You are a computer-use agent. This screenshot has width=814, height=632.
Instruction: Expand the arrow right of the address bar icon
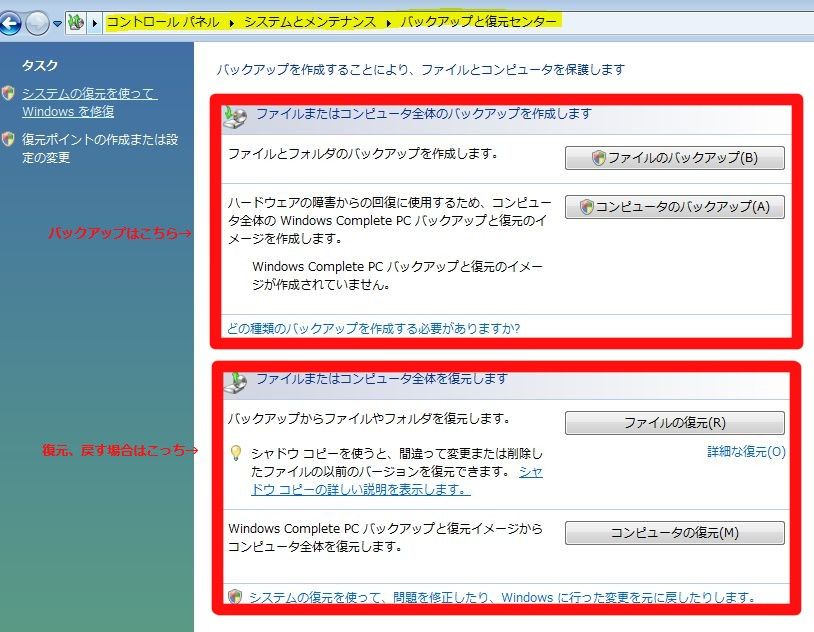pyautogui.click(x=94, y=23)
